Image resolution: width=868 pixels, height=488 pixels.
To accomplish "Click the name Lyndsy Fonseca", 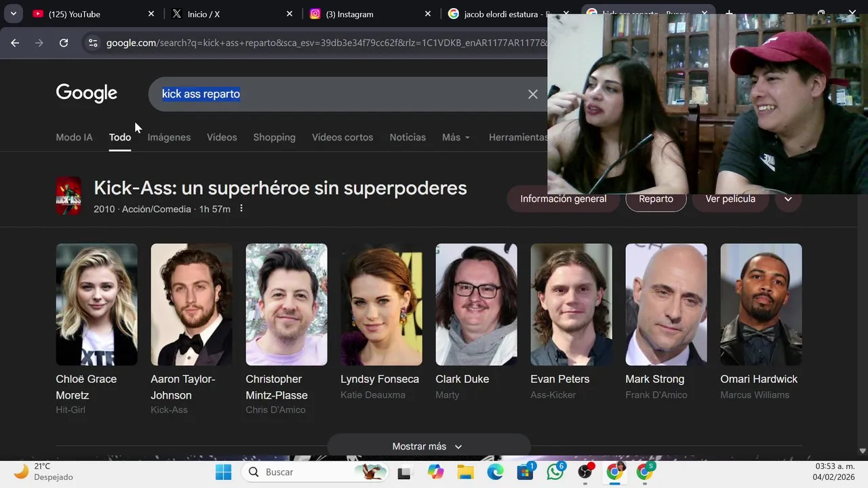I will [380, 379].
